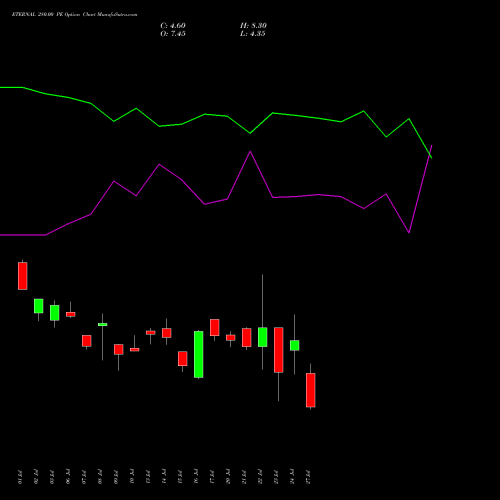Select the '15 Jul' date label
Viewport: 500px width, 500px height.
[x=180, y=477]
